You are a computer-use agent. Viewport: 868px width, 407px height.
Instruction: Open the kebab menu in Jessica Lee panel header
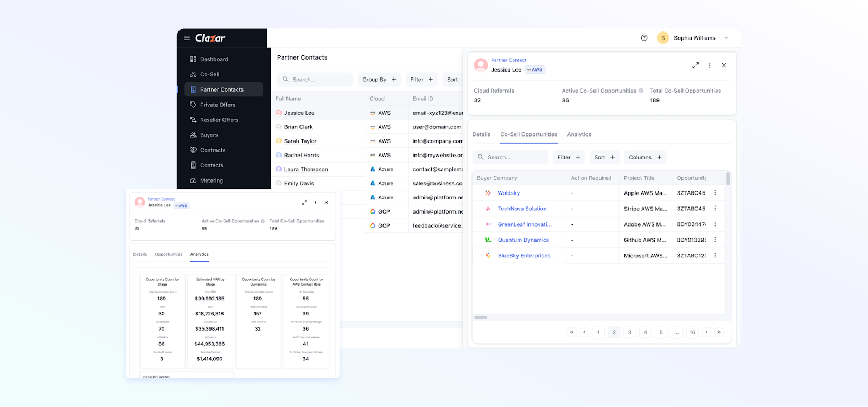click(x=710, y=65)
